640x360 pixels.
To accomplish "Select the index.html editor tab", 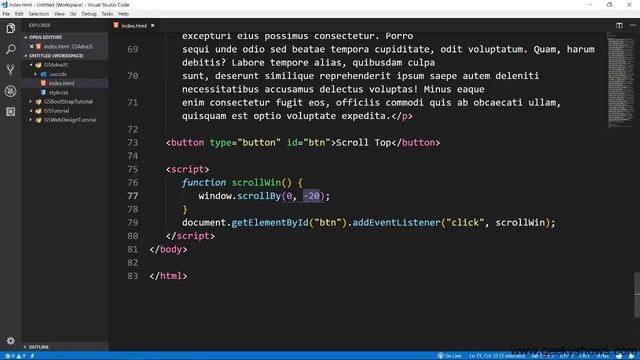I will click(134, 25).
